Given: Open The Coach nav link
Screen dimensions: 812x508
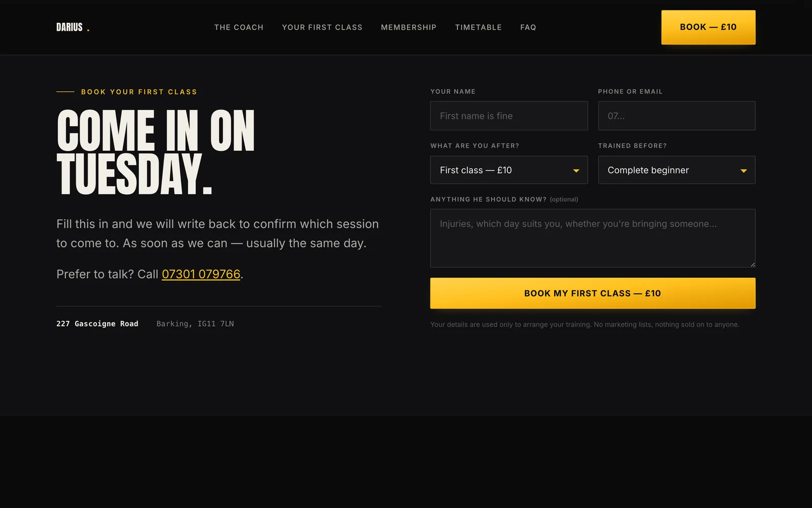Looking at the screenshot, I should 239,27.
